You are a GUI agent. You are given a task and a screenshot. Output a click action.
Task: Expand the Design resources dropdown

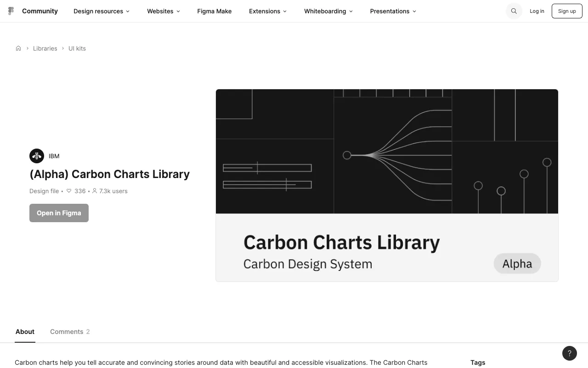click(102, 11)
